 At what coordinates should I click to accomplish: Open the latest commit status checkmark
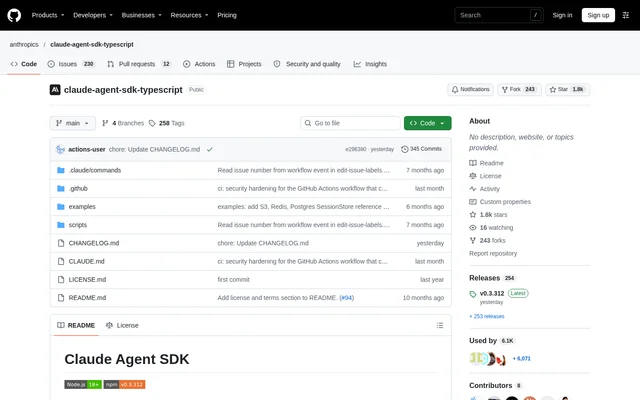click(209, 149)
